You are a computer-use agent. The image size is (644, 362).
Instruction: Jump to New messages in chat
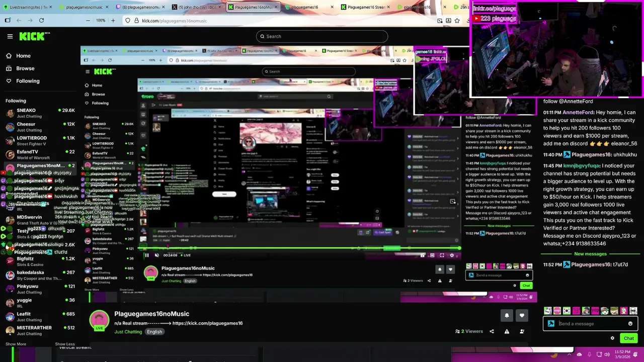(590, 254)
